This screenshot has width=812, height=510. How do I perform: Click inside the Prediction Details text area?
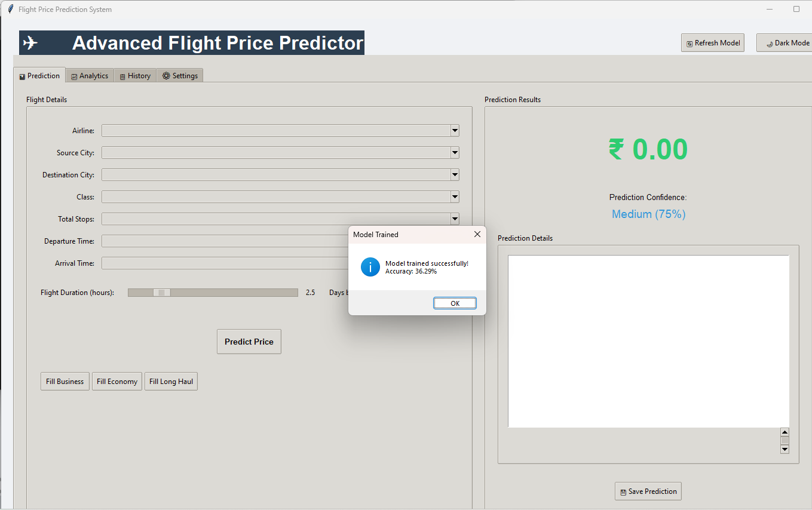[x=648, y=341]
